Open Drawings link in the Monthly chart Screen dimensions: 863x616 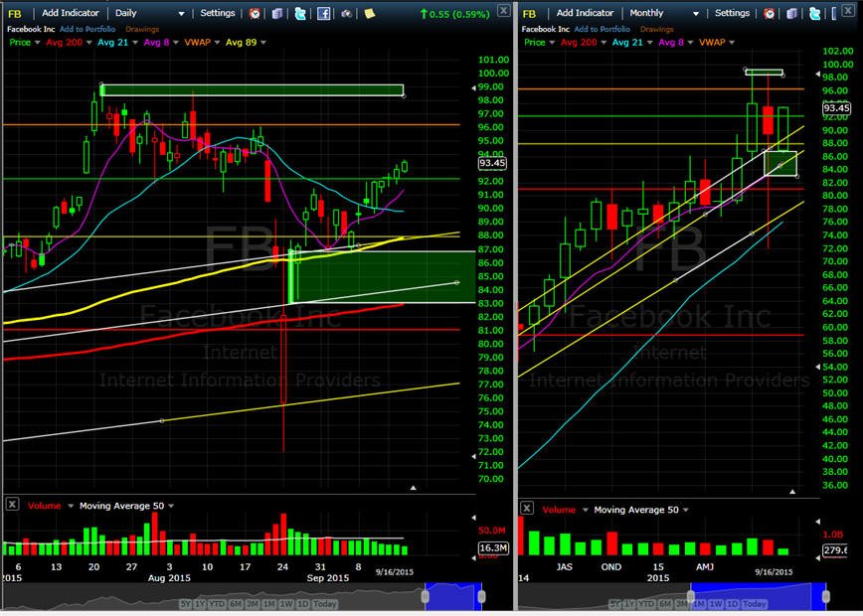[656, 29]
